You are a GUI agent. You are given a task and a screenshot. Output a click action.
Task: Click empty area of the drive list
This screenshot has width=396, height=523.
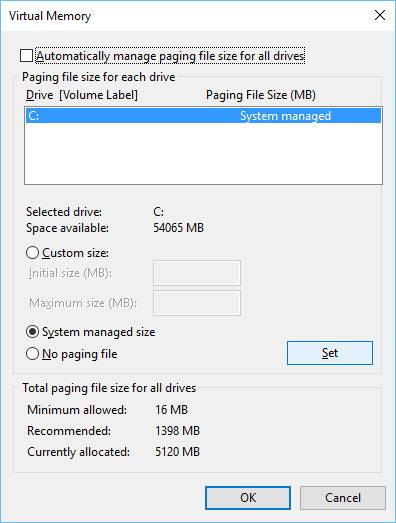coord(203,153)
